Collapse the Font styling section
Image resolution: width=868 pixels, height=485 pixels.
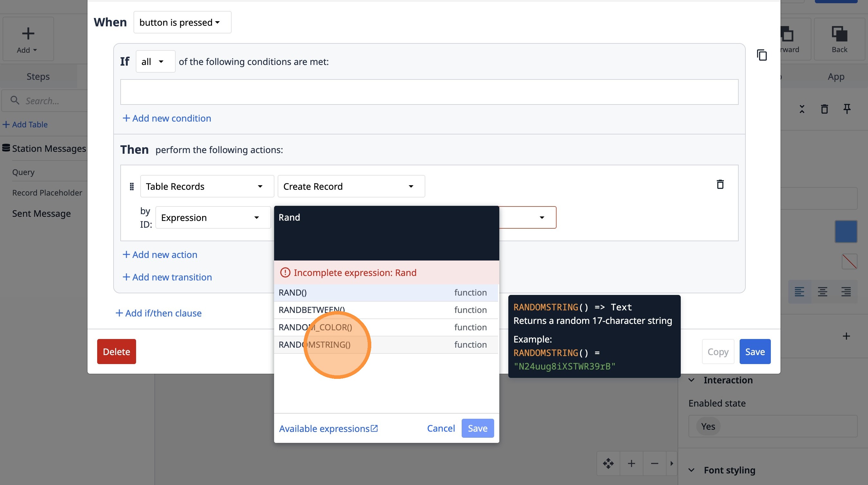tap(691, 470)
